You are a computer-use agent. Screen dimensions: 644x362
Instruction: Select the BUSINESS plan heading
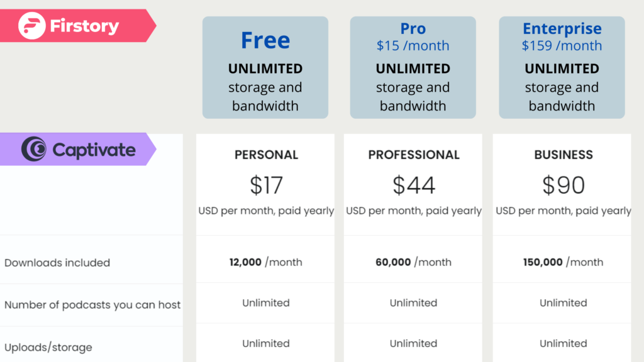563,155
